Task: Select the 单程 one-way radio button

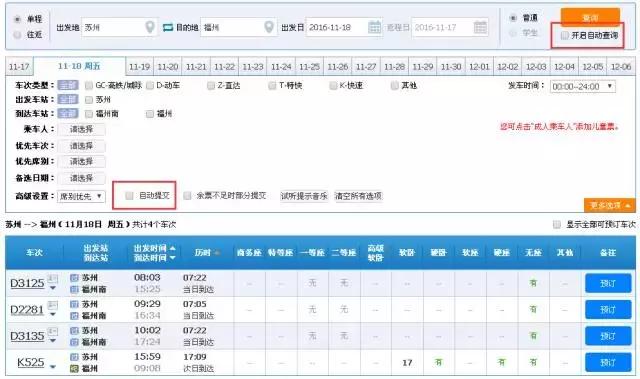Action: (x=17, y=19)
